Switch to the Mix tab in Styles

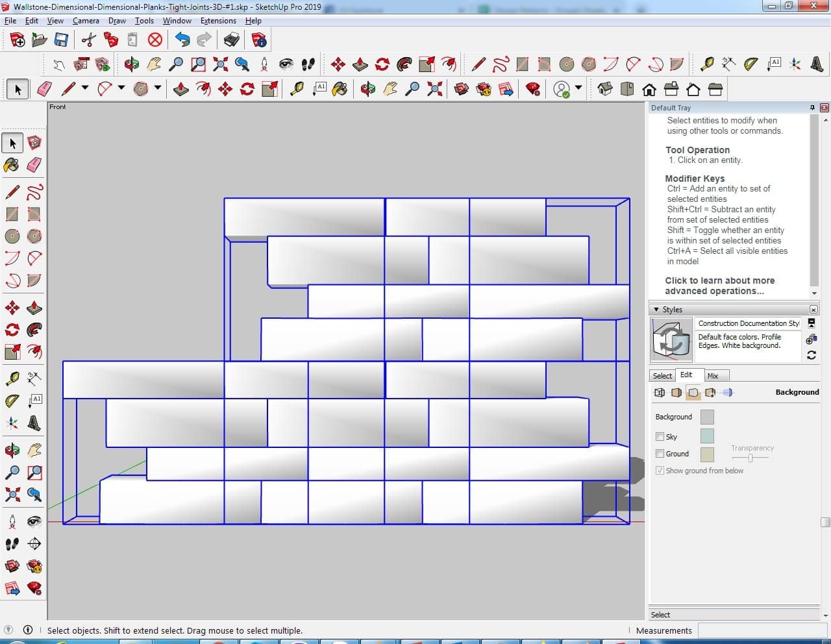click(x=713, y=376)
